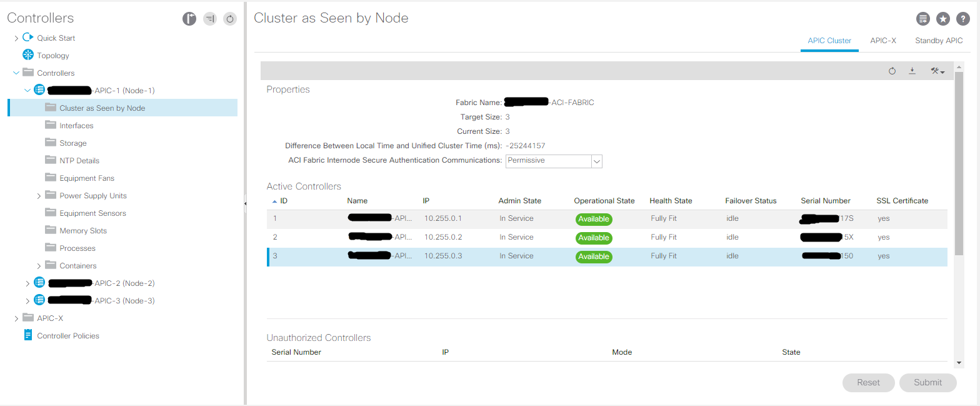This screenshot has height=406, width=980.
Task: Open the help question mark icon
Action: click(963, 19)
